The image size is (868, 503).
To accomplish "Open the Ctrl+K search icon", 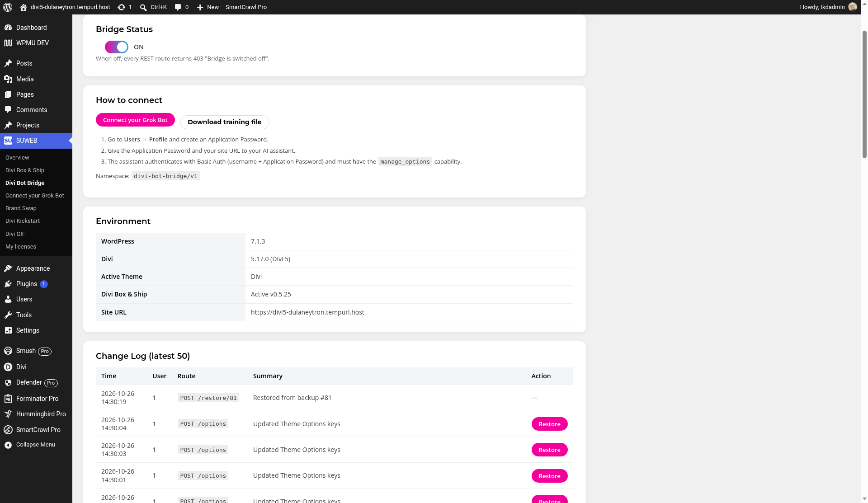I will (143, 7).
